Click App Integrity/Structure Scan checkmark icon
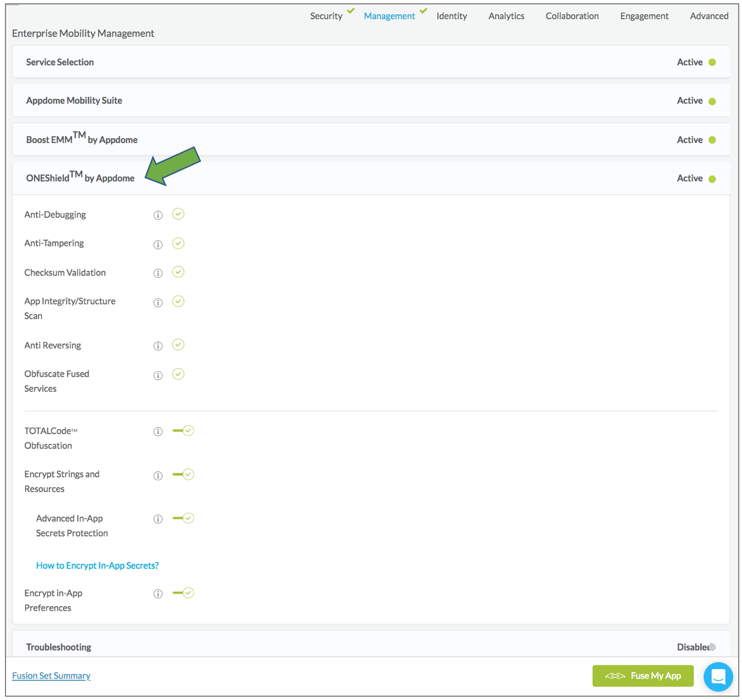The width and height of the screenshot is (742, 700). [x=178, y=301]
